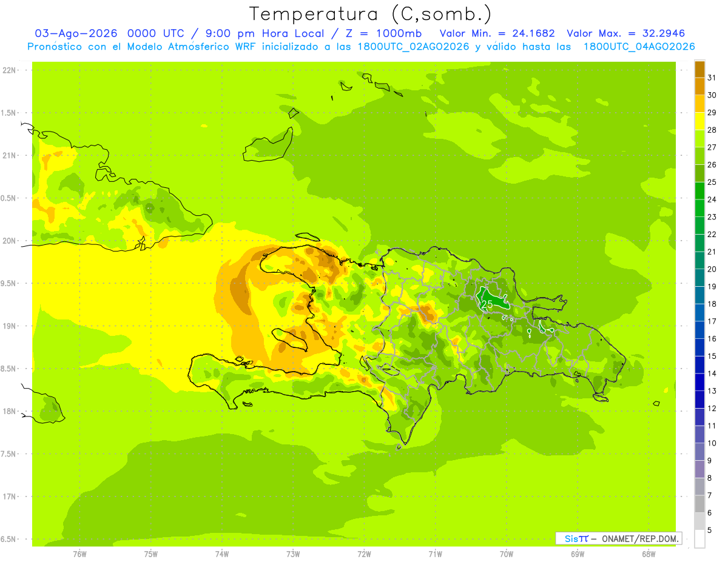This screenshot has height=562, width=728.
Task: Click the 'Valor Min. = 24.1682' text
Action: tap(497, 33)
